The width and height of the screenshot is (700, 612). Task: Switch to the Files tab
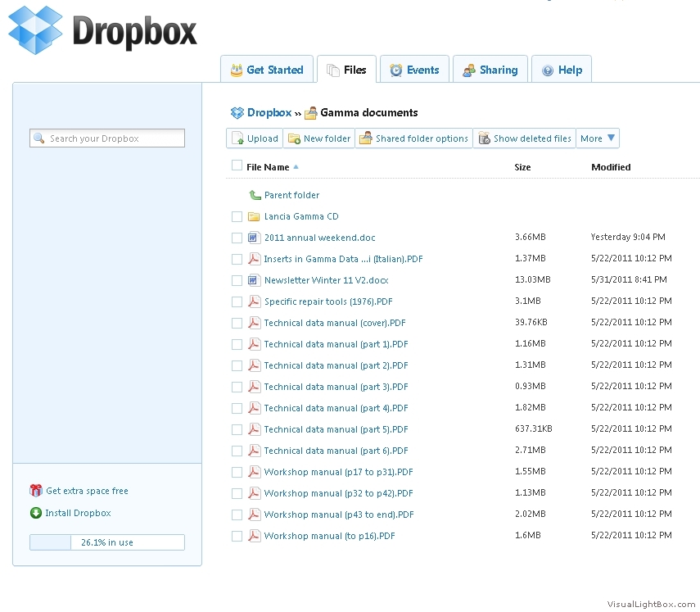(x=346, y=70)
